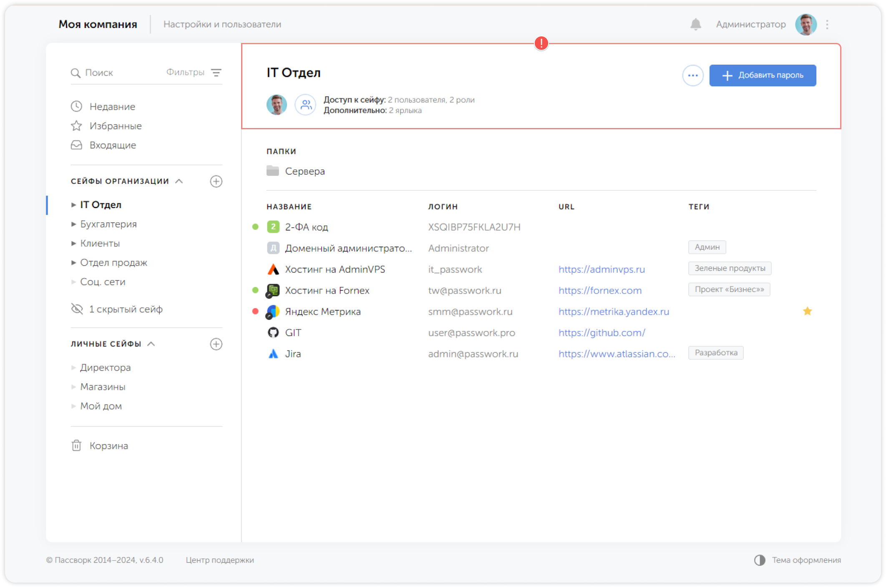Open the vault users access icon

pos(306,105)
